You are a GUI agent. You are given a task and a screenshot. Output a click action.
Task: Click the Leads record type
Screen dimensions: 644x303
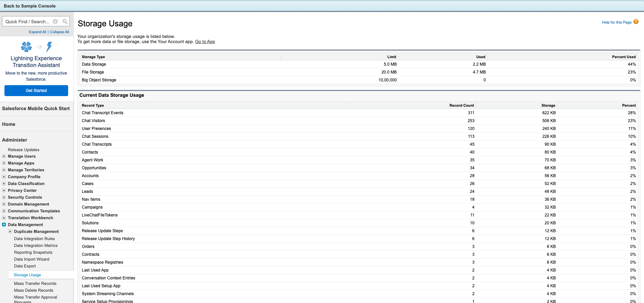[x=87, y=192]
